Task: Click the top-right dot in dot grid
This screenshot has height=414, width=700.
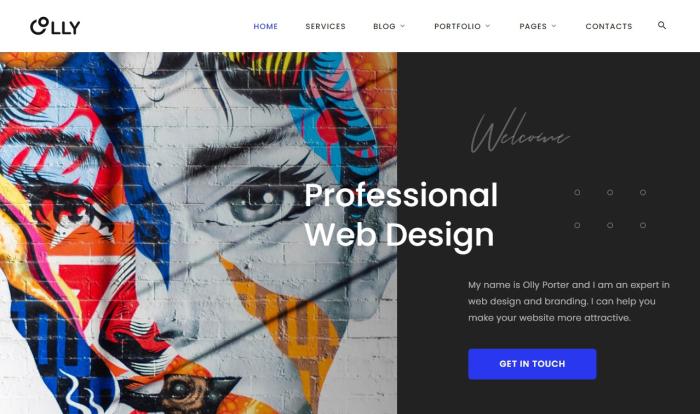Action: coord(643,192)
